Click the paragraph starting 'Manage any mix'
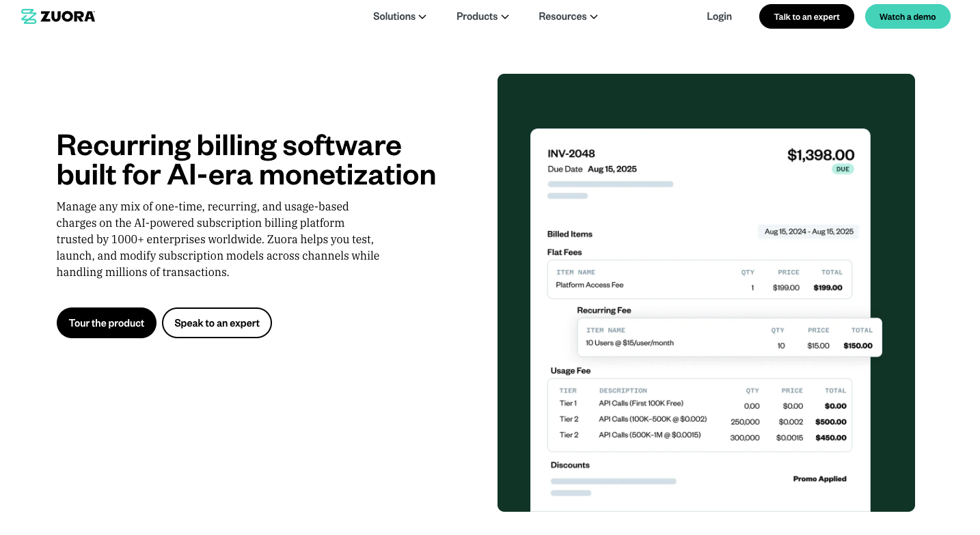This screenshot has height=535, width=980. pyautogui.click(x=218, y=239)
